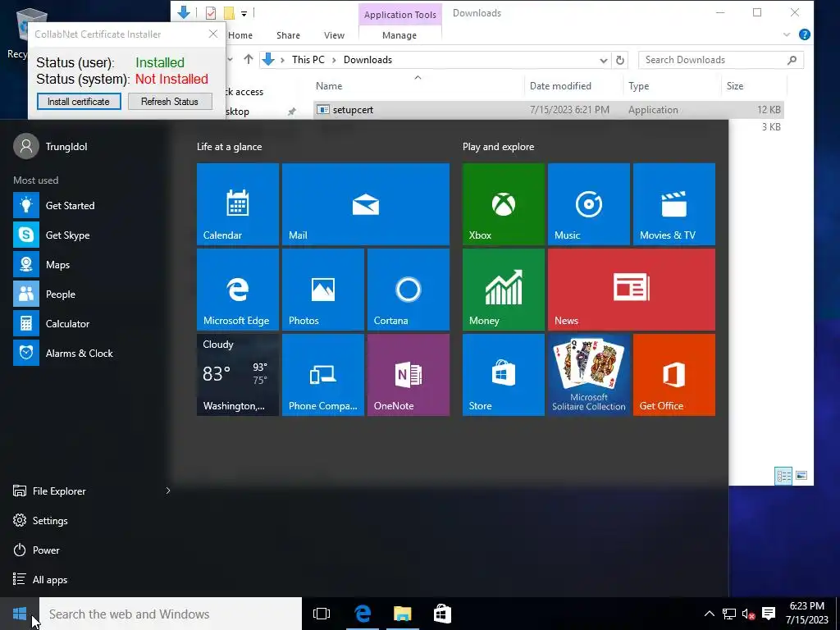Click the TrungIdol user account
Viewport: 840px width, 630px height.
tap(51, 146)
